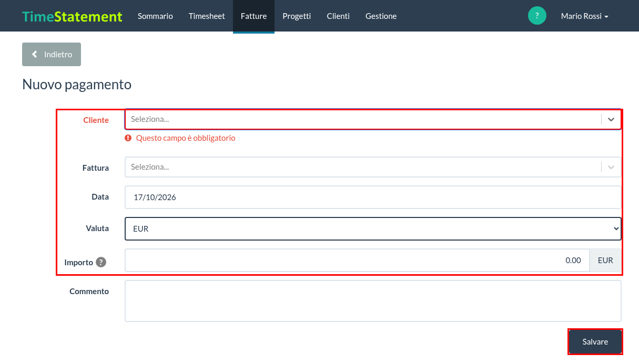Image resolution: width=639 pixels, height=364 pixels.
Task: Click the Importo help tooltip icon
Action: 101,262
